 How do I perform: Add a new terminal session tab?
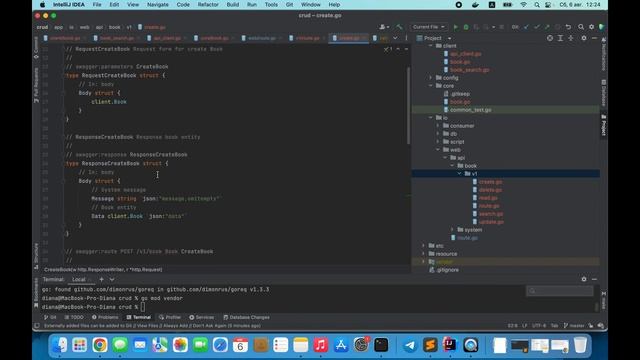tap(101, 279)
